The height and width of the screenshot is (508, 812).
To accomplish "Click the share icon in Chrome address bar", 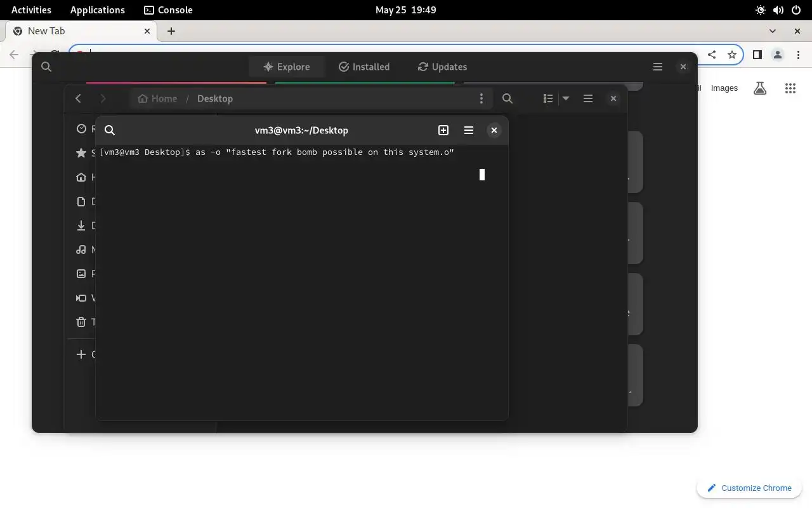I will pyautogui.click(x=712, y=55).
